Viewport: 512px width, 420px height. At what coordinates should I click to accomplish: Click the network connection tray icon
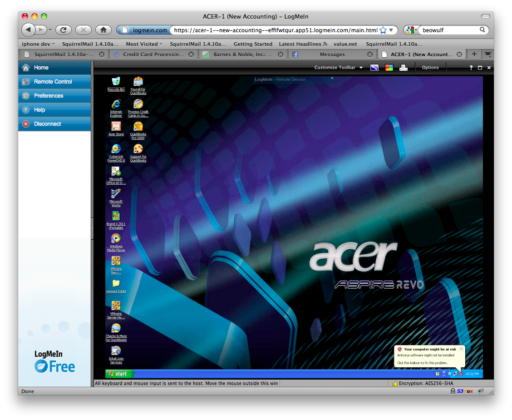coord(455,374)
